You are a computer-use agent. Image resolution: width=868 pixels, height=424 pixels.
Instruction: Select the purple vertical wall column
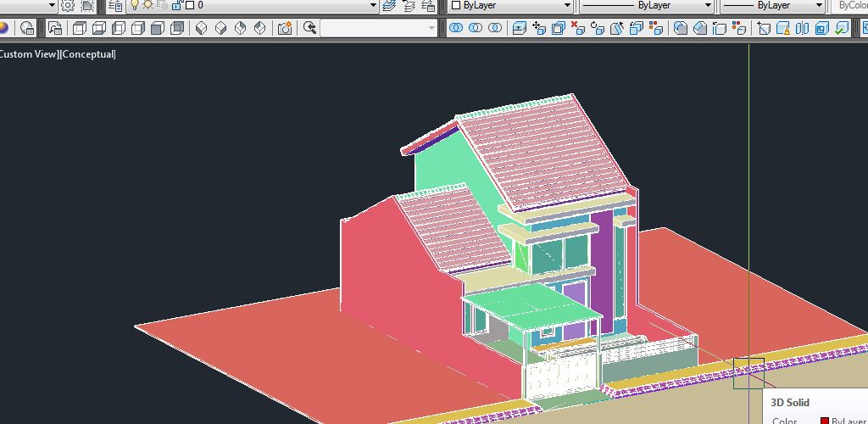coord(602,271)
